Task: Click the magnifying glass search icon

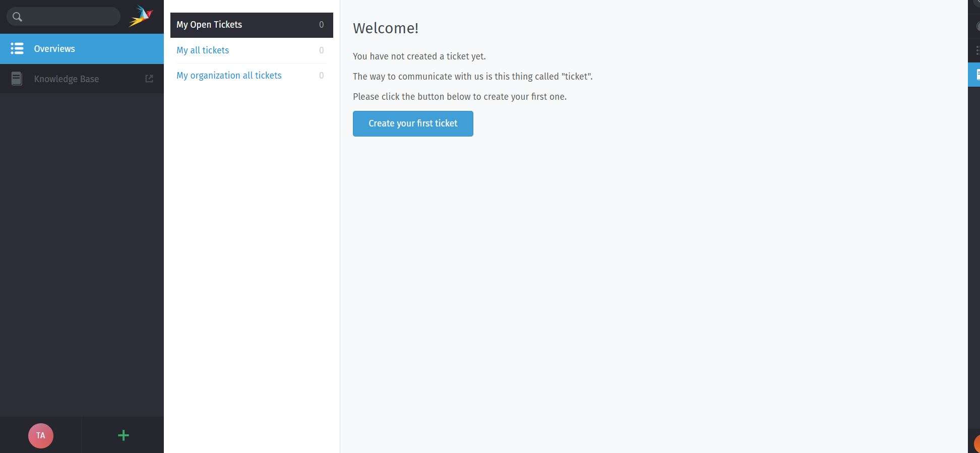Action: click(x=17, y=17)
